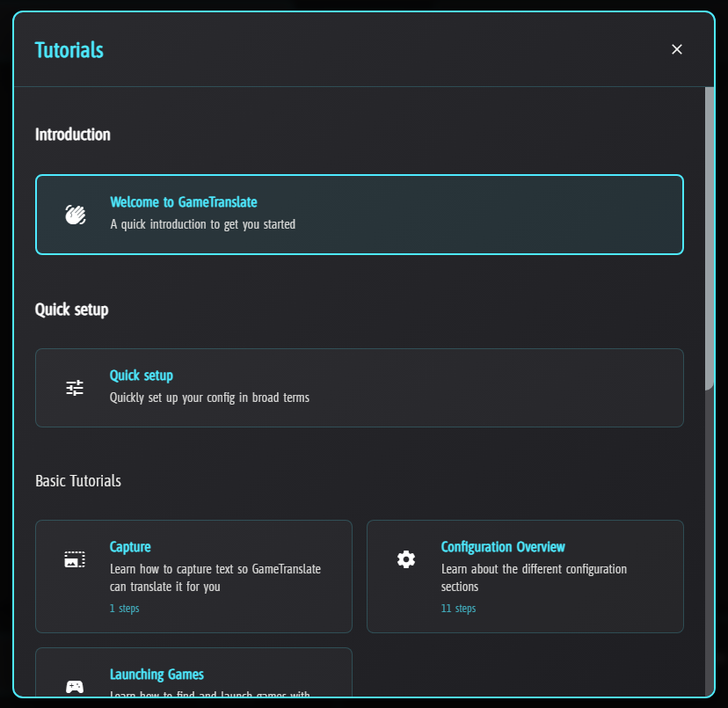This screenshot has height=708, width=728.
Task: Click the "A quick introduction" description text
Action: point(203,224)
